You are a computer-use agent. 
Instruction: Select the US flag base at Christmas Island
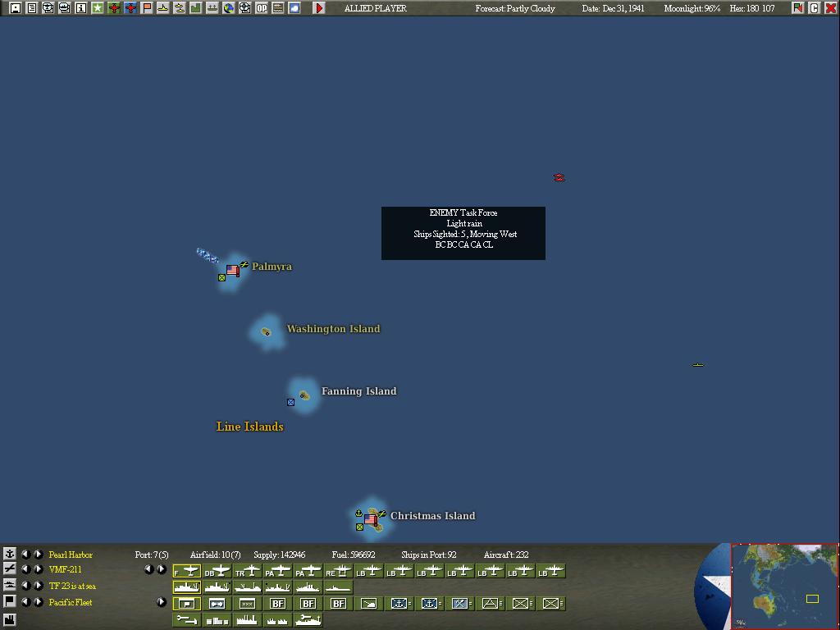pos(371,519)
